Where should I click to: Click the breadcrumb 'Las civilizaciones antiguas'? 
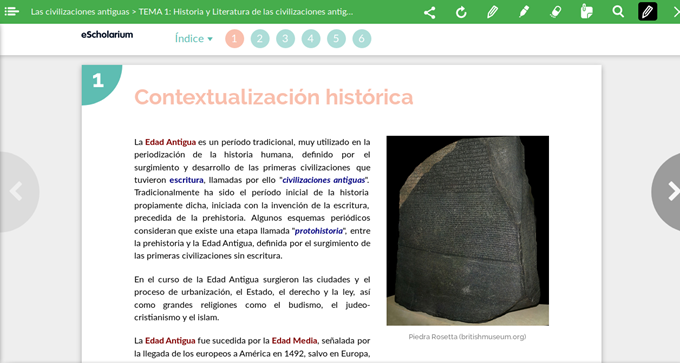pyautogui.click(x=80, y=12)
